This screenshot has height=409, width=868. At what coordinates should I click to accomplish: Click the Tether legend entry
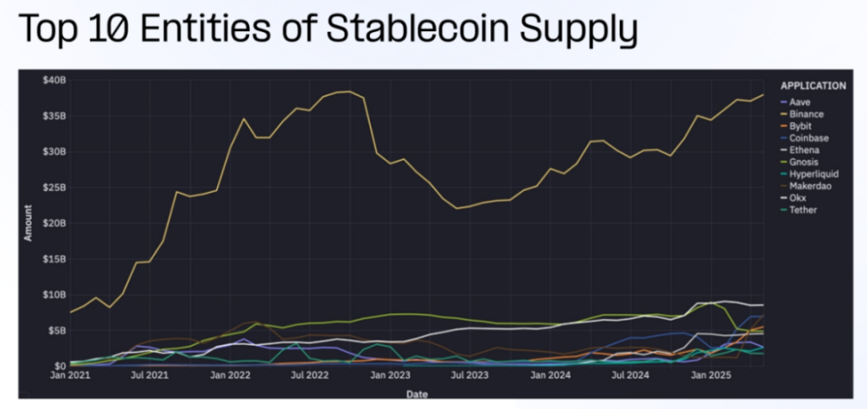point(798,210)
